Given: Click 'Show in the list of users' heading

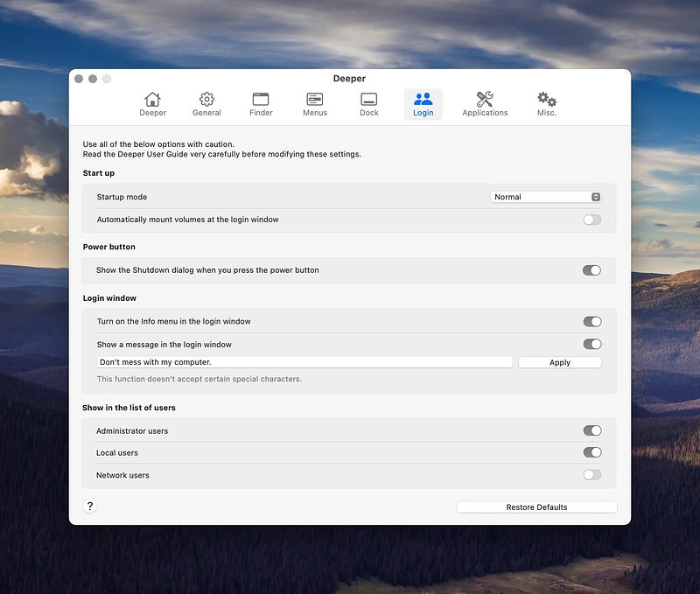Looking at the screenshot, I should pyautogui.click(x=129, y=408).
